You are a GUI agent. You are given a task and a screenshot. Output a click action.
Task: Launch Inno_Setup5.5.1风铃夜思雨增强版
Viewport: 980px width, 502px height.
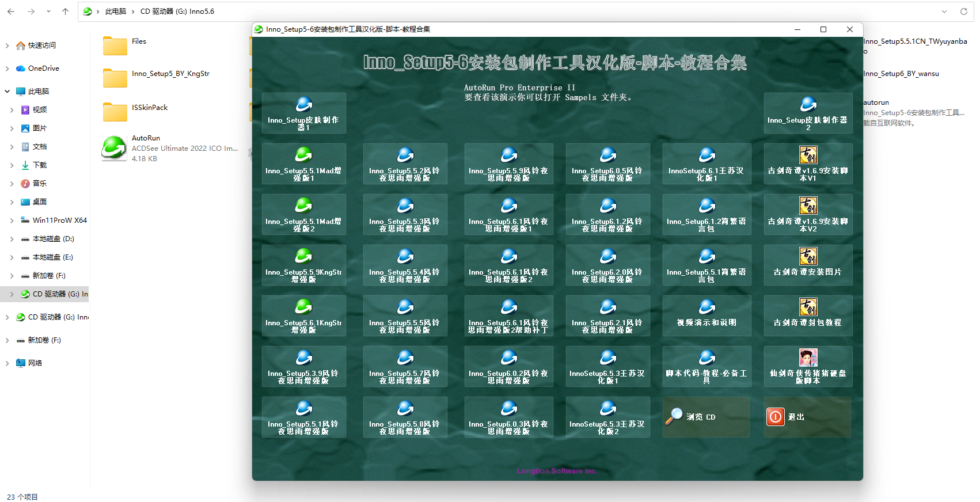coord(304,417)
